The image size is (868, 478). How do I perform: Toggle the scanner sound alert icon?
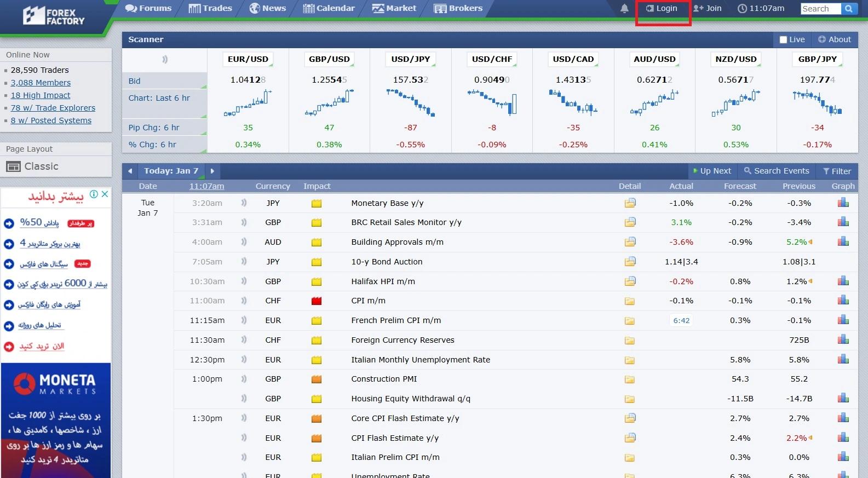point(165,59)
